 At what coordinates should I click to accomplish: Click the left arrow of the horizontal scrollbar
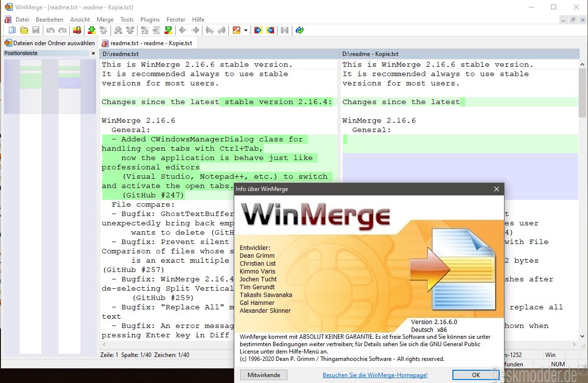tap(104, 344)
